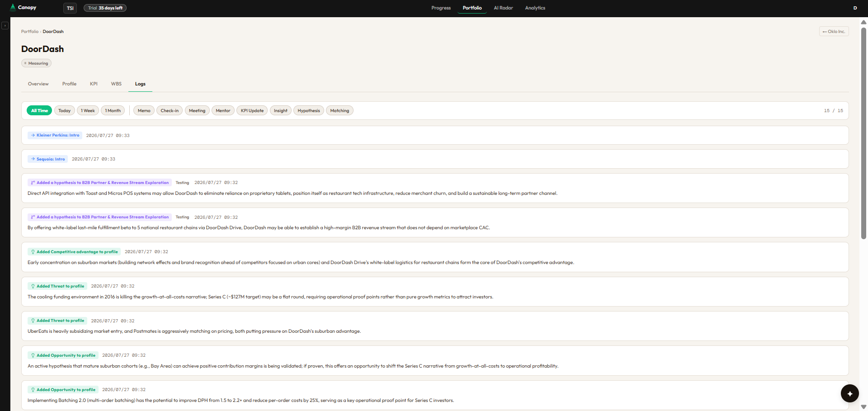The width and height of the screenshot is (868, 411).
Task: Open Added Threat tag above cooling funding text
Action: click(57, 286)
